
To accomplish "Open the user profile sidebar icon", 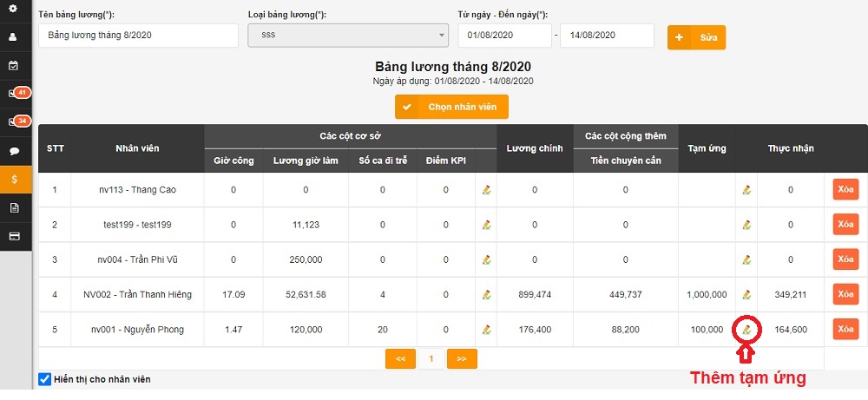I will click(x=13, y=37).
